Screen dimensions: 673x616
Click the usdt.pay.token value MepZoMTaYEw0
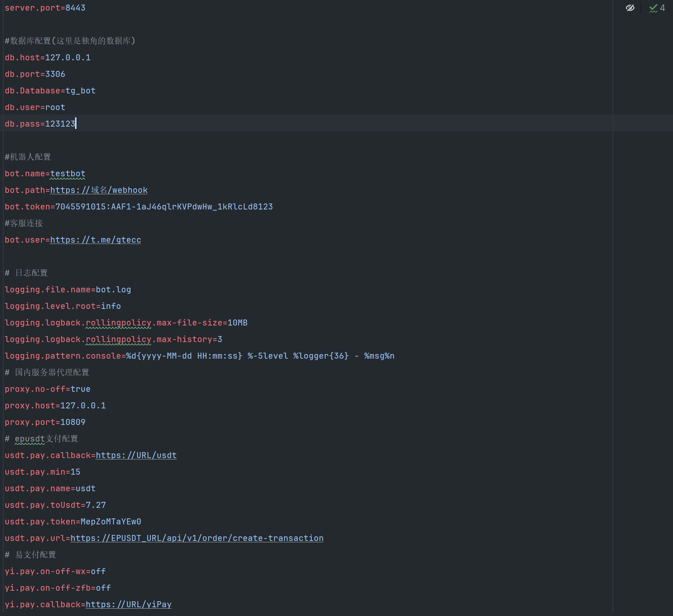click(x=111, y=522)
